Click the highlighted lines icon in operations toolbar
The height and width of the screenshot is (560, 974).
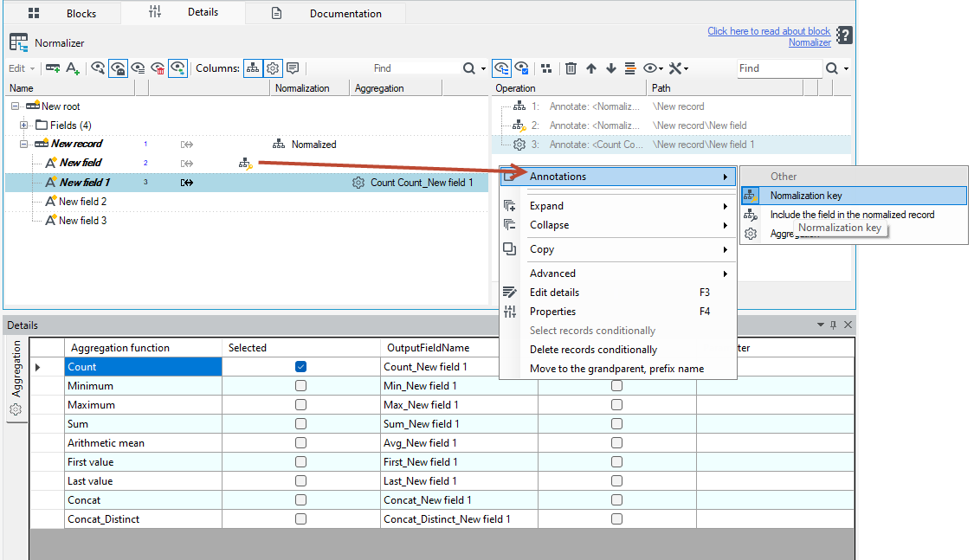pos(630,68)
